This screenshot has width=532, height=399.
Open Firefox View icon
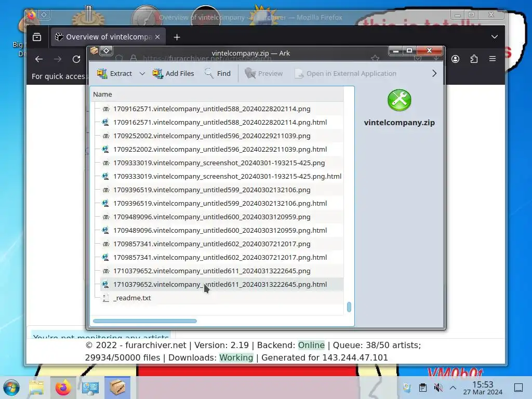[x=37, y=37]
